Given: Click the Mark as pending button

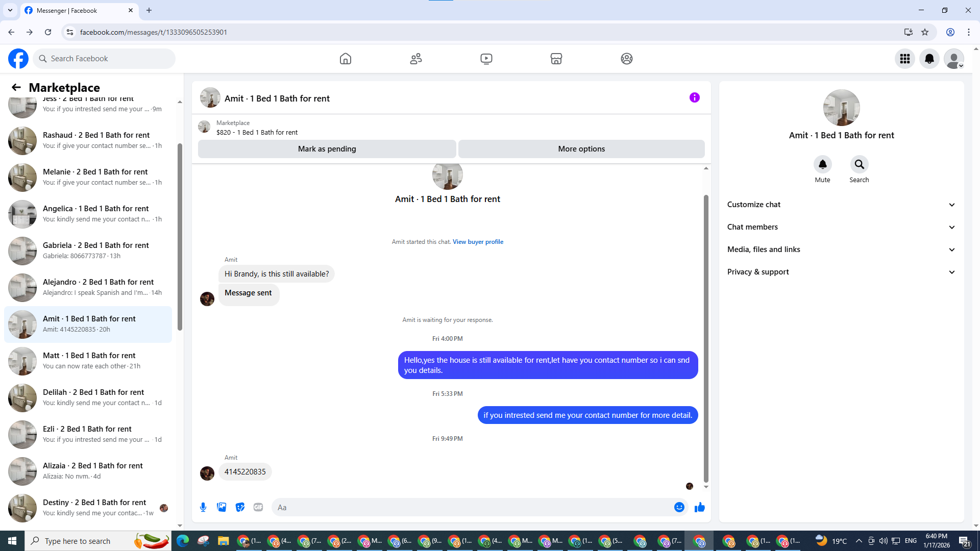Looking at the screenshot, I should point(327,149).
